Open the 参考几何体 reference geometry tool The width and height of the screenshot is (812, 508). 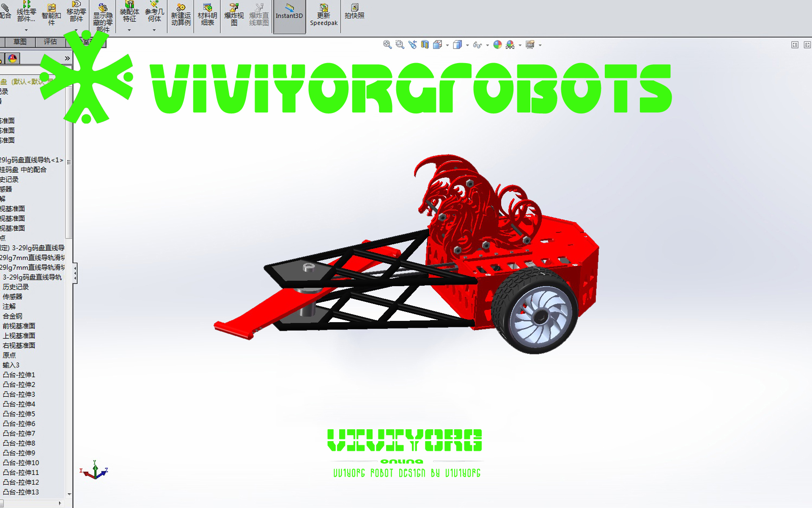154,13
